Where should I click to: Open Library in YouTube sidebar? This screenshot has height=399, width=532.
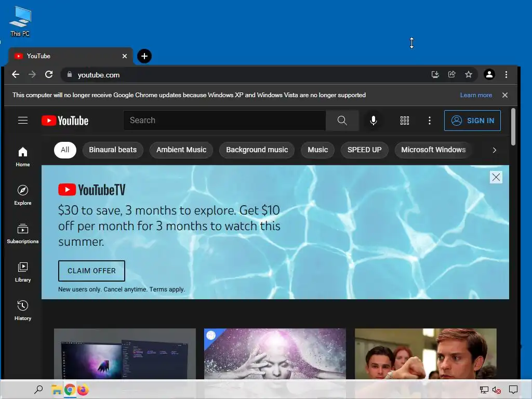tap(23, 272)
